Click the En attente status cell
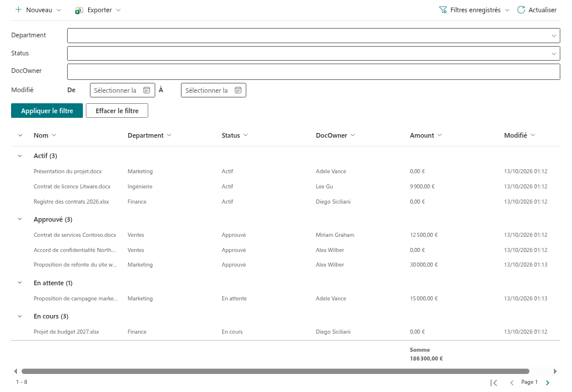Screen dimensions: 572x392 tap(234, 298)
